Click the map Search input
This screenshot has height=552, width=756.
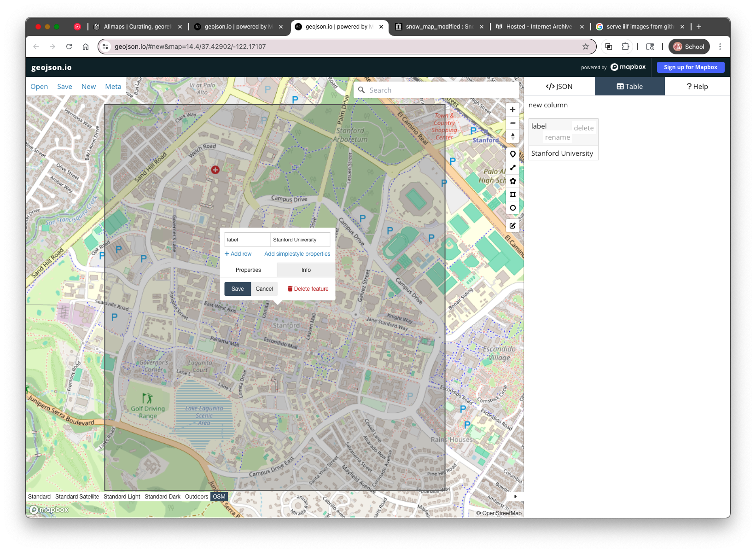pos(437,90)
